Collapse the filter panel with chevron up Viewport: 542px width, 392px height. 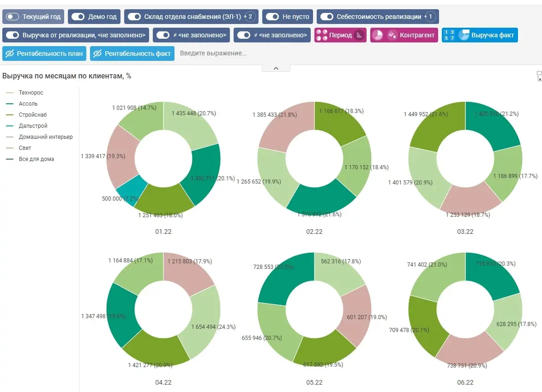(276, 68)
